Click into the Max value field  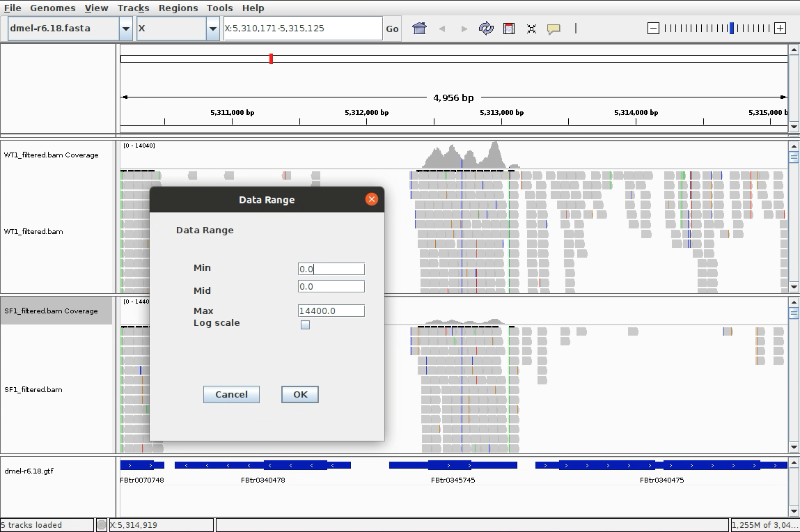tap(331, 311)
